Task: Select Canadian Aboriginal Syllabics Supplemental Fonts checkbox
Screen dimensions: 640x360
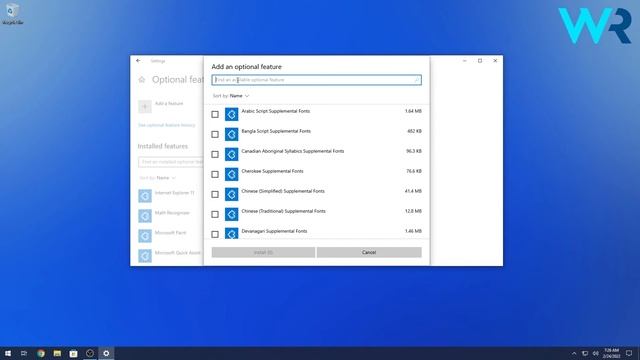Action: coord(215,154)
